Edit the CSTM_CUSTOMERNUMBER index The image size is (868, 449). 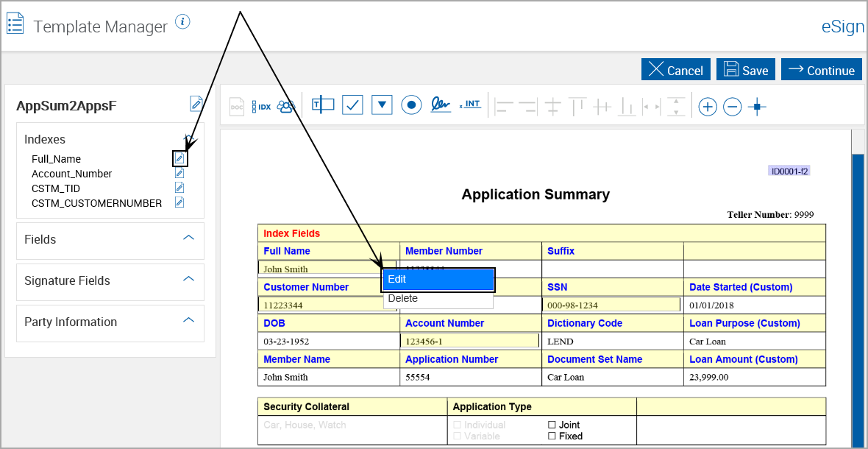179,202
